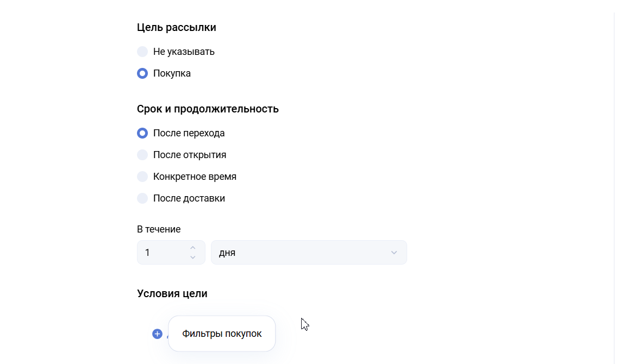Select the Покупка radio button
This screenshot has width=630, height=364.
click(142, 73)
